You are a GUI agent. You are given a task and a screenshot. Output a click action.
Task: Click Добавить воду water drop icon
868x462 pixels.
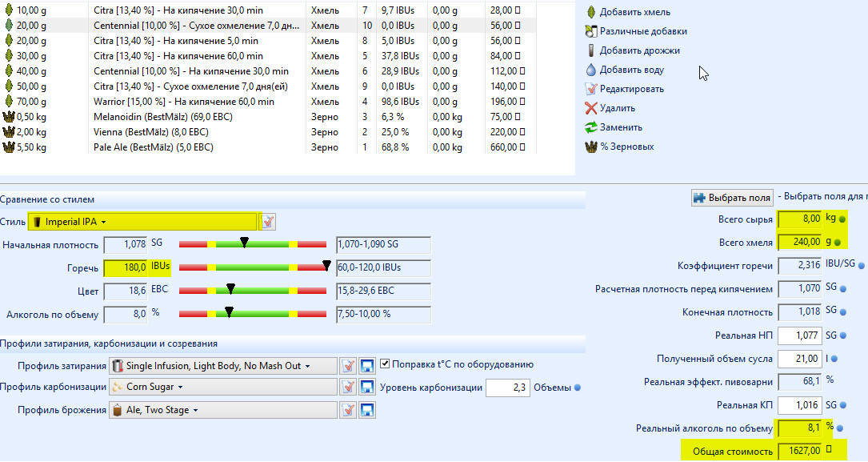590,70
